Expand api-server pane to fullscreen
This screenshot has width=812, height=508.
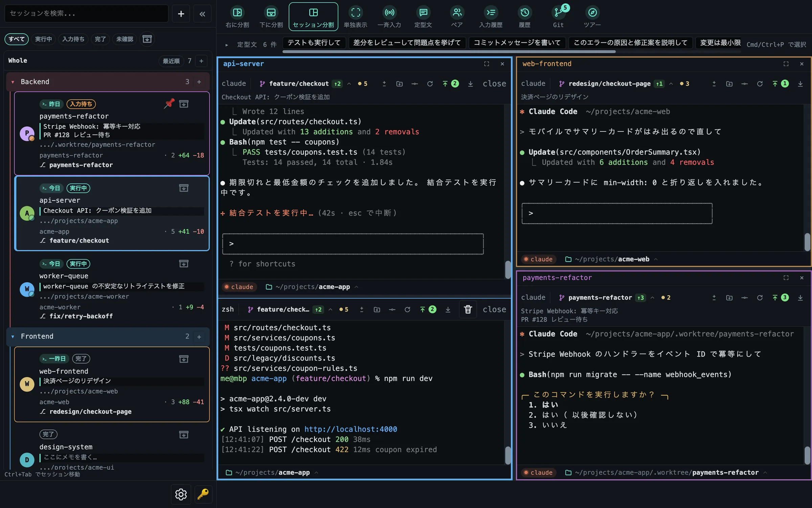click(487, 64)
